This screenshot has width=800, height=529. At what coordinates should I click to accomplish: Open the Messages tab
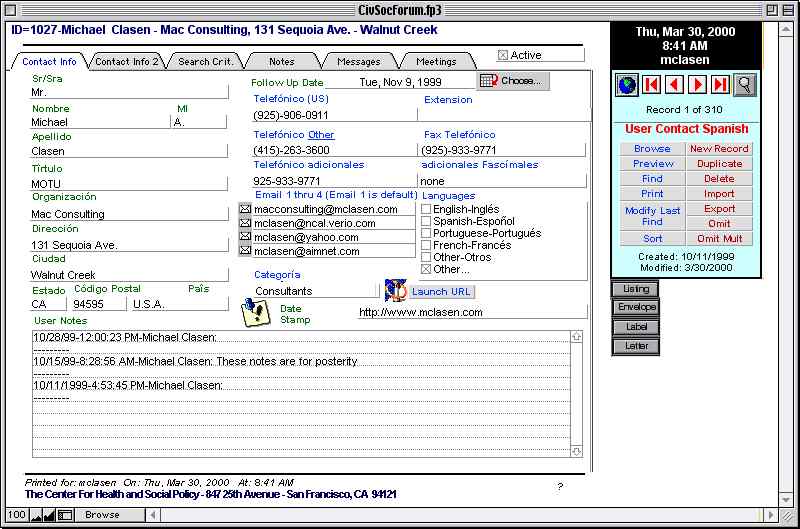tap(359, 62)
